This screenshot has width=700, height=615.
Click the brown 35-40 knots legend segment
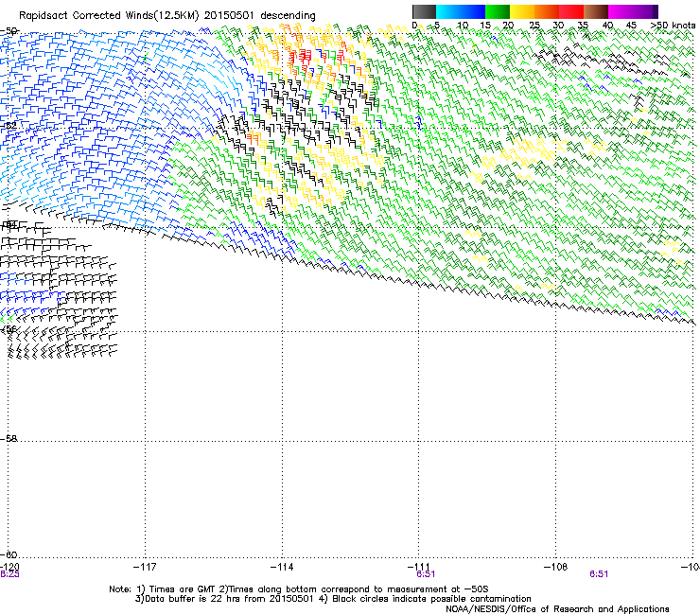tap(596, 11)
